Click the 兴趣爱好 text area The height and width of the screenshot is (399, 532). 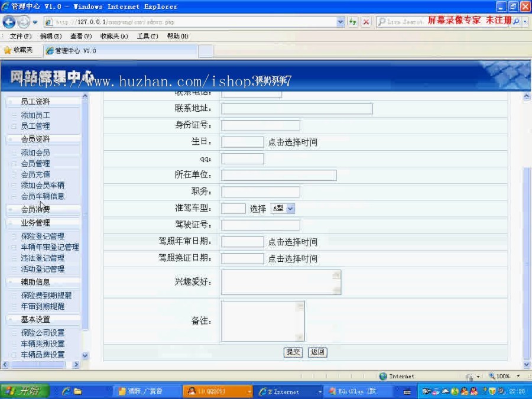coord(281,283)
